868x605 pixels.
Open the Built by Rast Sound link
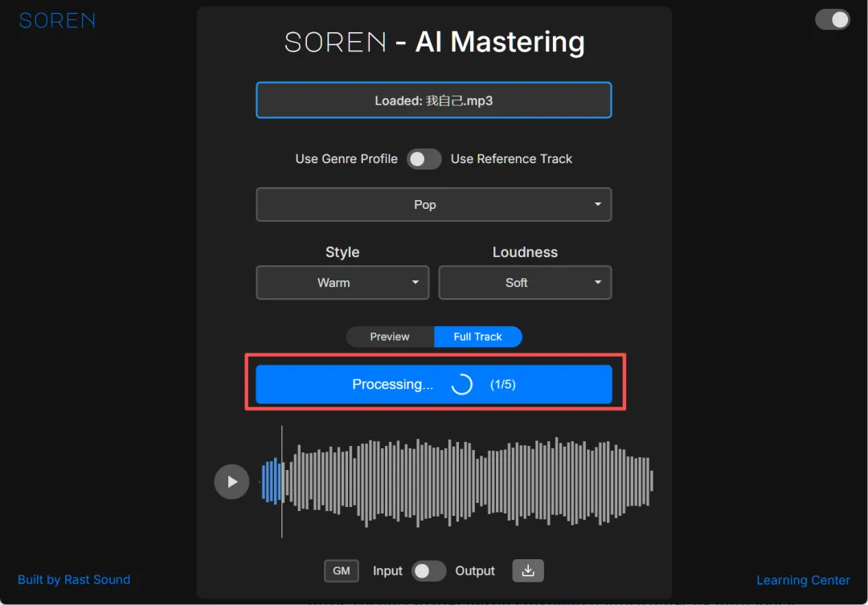click(x=74, y=579)
